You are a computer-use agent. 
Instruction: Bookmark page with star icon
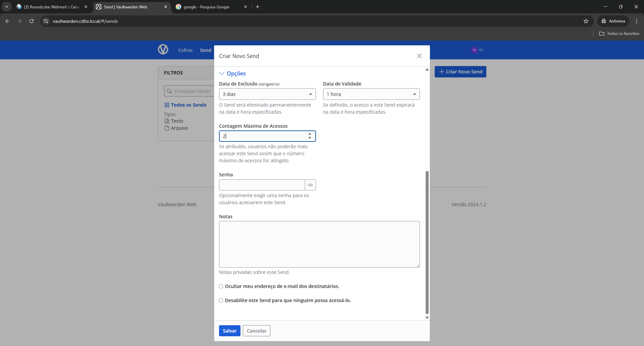[586, 21]
